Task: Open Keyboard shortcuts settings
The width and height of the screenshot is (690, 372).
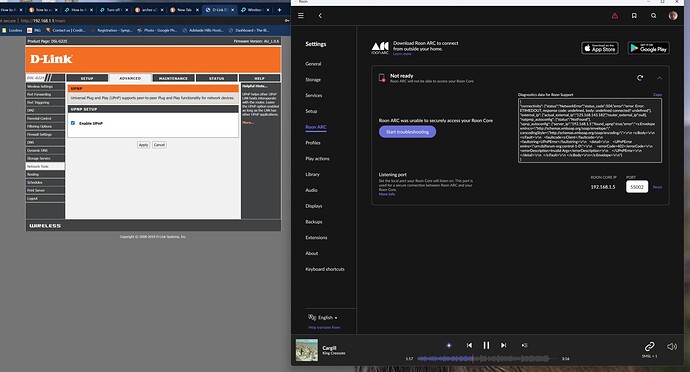Action: click(325, 269)
